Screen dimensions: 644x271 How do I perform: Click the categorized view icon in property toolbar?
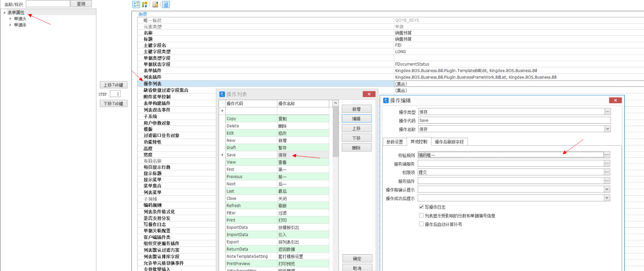point(136,4)
